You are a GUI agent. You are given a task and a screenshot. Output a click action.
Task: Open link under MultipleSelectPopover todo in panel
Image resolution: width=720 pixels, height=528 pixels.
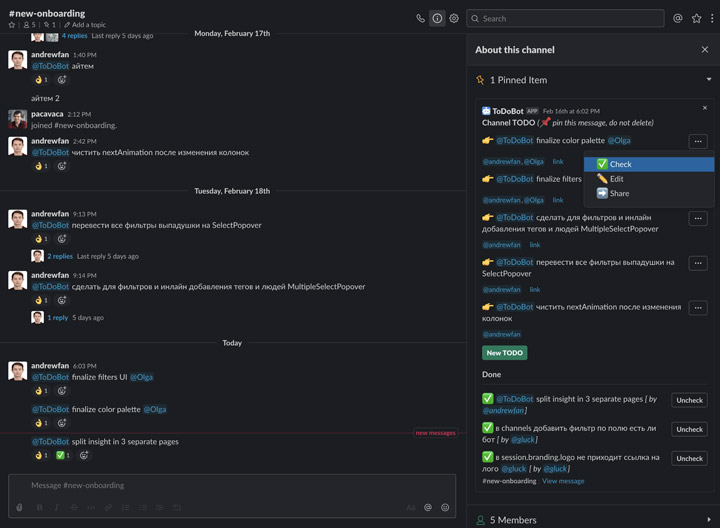[534, 245]
